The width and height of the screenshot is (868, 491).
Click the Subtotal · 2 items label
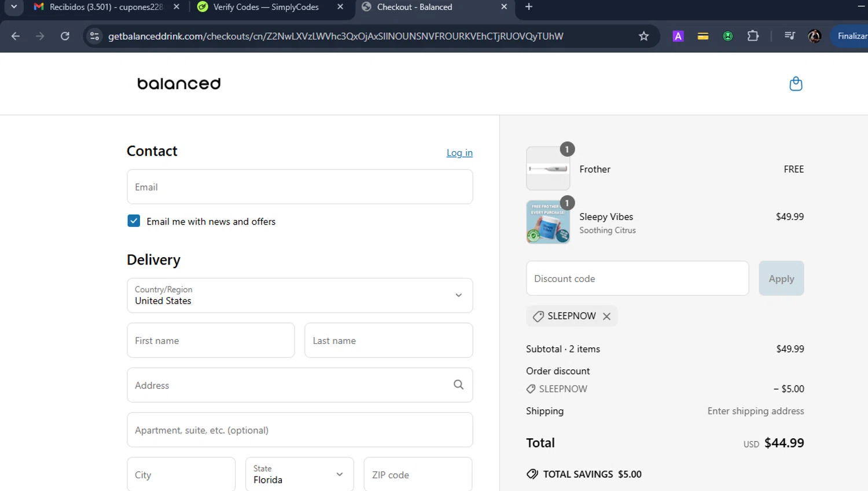coord(562,349)
